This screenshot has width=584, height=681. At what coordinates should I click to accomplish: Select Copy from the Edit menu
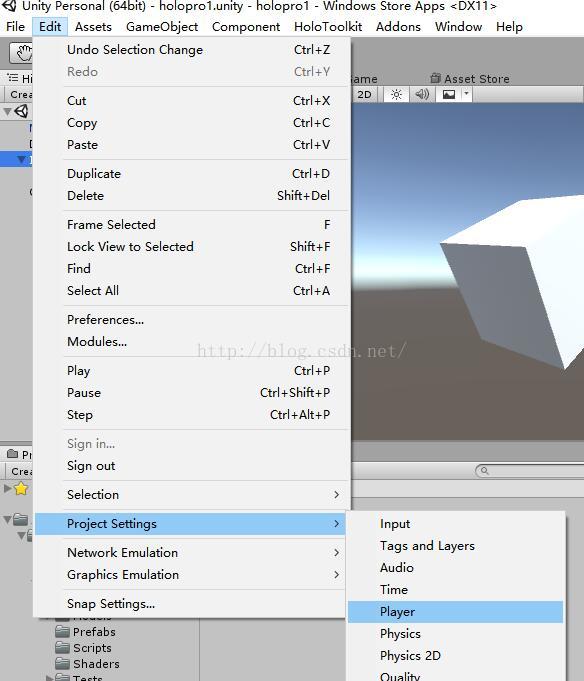[x=191, y=122]
